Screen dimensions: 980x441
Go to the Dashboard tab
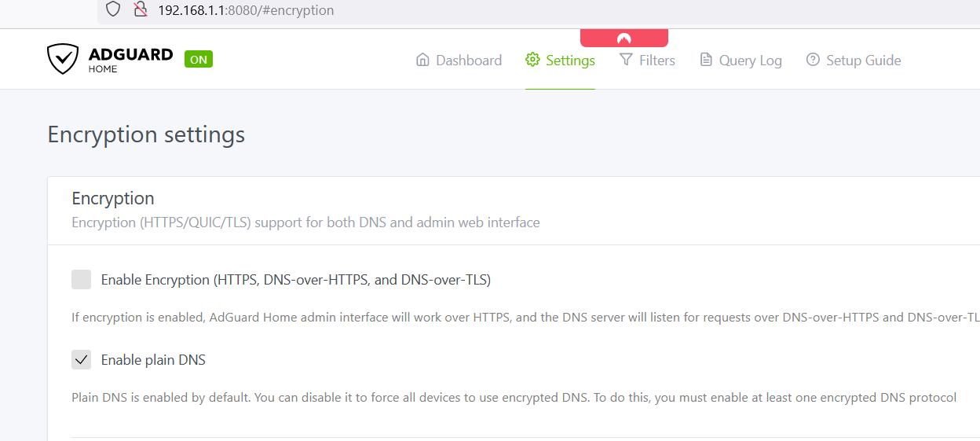tap(459, 60)
